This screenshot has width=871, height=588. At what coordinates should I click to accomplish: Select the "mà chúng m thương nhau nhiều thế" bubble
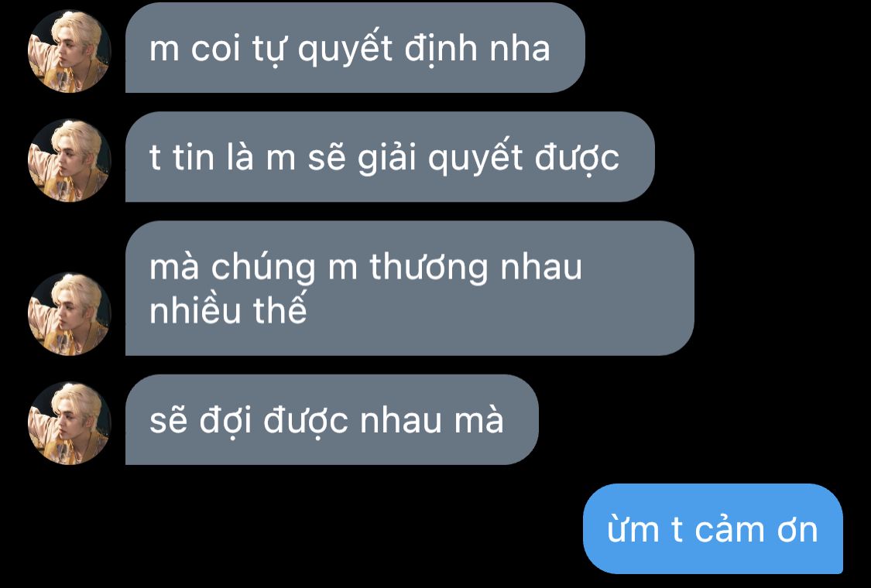[410, 288]
